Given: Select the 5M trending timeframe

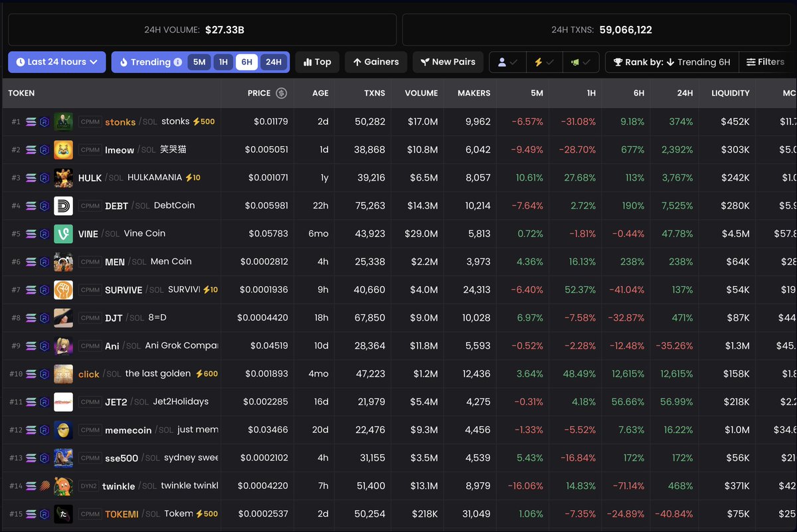Looking at the screenshot, I should click(x=199, y=62).
